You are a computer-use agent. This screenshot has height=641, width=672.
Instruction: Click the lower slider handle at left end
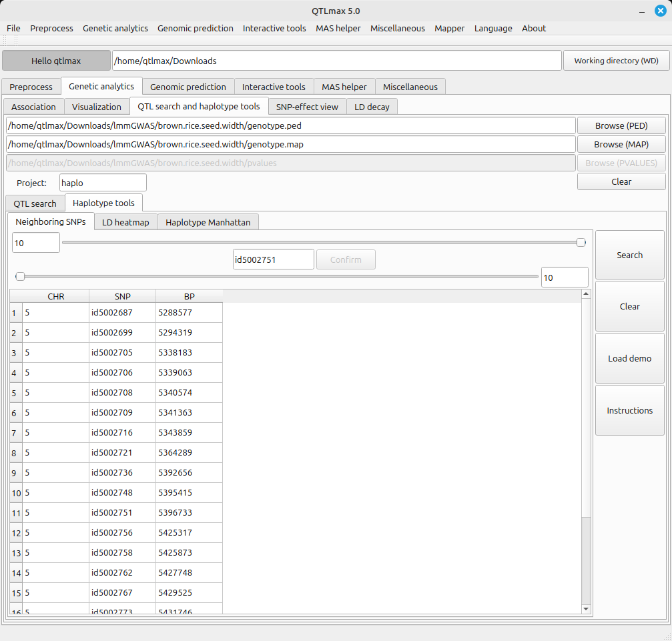(20, 276)
